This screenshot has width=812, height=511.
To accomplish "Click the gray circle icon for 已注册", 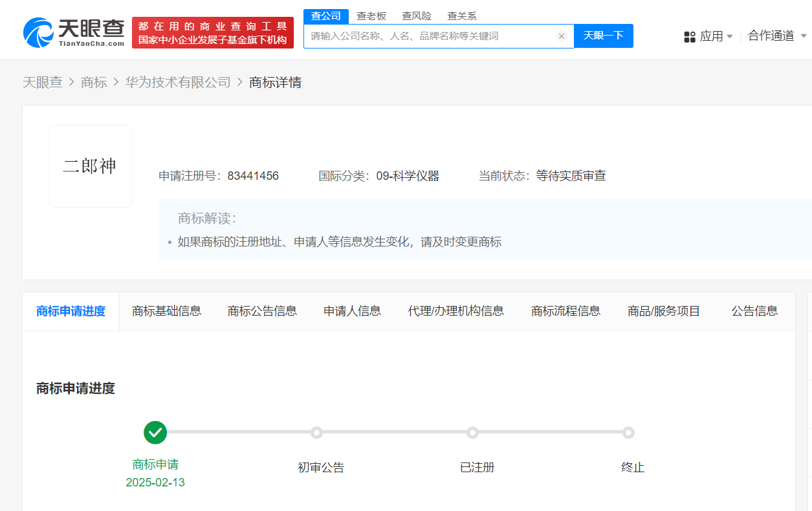I will [x=472, y=432].
